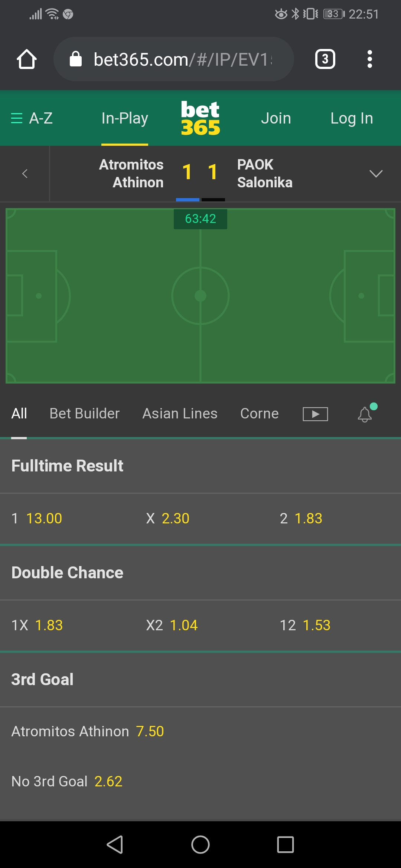
Task: Open the browser three-dot menu
Action: click(369, 59)
